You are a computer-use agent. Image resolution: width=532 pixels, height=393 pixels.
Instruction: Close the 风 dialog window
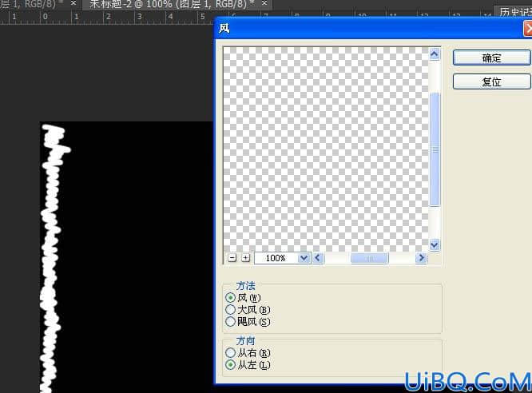(x=528, y=29)
